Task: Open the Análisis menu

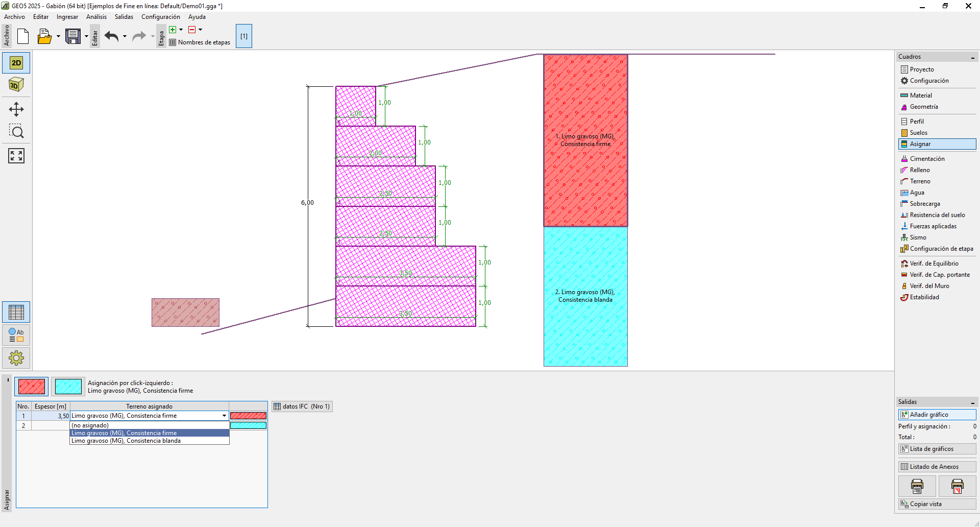Action: (x=96, y=17)
